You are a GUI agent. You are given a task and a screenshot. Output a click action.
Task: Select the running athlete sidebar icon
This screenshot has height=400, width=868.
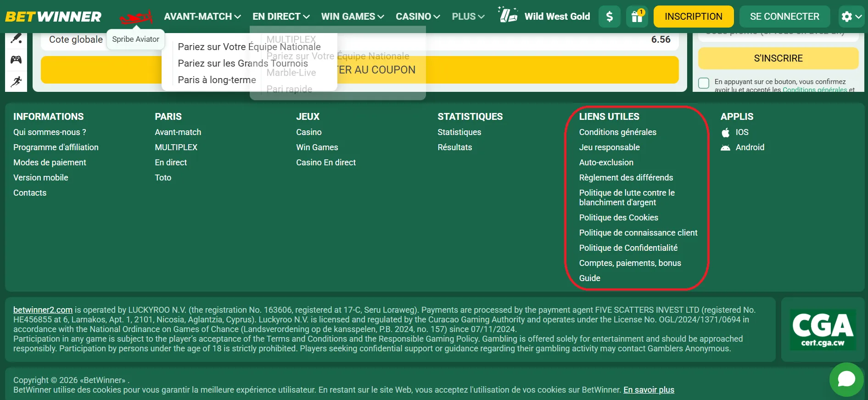16,81
